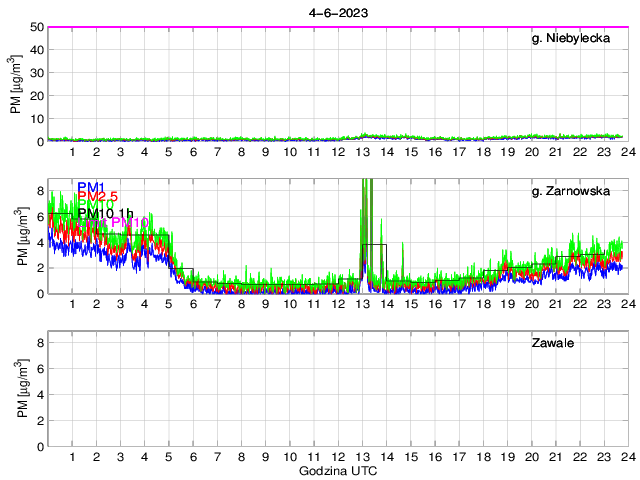The height and width of the screenshot is (480, 640).
Task: Click the black PM10 1h legend entry
Action: click(x=105, y=212)
